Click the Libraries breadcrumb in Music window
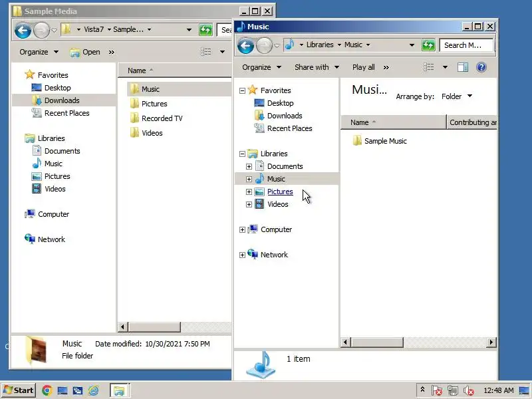This screenshot has height=399, width=532. [x=320, y=45]
